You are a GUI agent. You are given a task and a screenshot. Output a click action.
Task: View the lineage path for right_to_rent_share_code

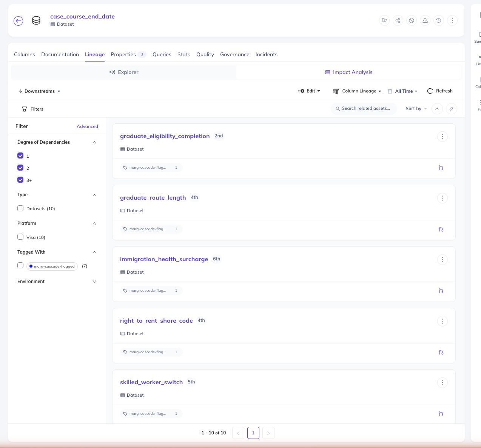pos(441,353)
